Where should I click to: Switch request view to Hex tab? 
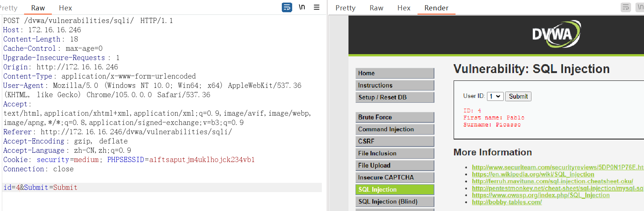point(66,8)
